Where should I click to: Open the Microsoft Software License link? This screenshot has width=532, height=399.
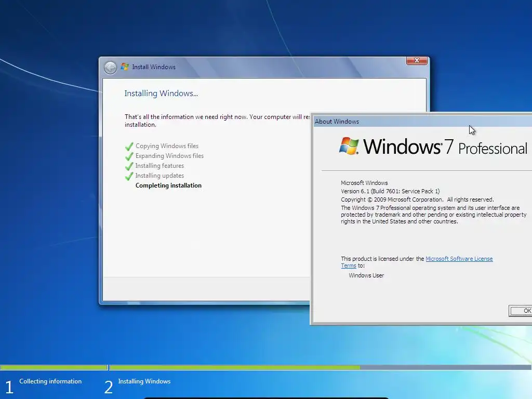coord(459,259)
